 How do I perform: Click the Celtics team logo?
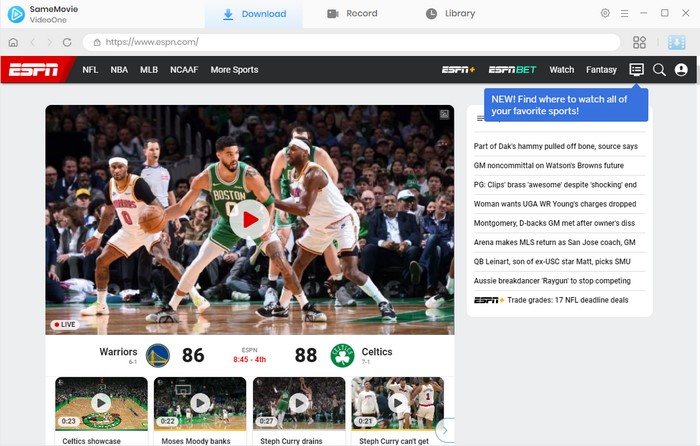coord(342,355)
